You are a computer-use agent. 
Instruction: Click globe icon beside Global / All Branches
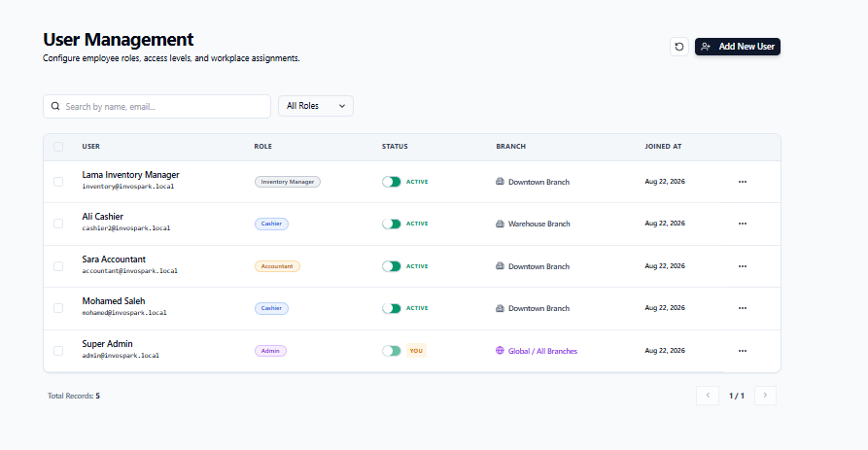point(500,350)
